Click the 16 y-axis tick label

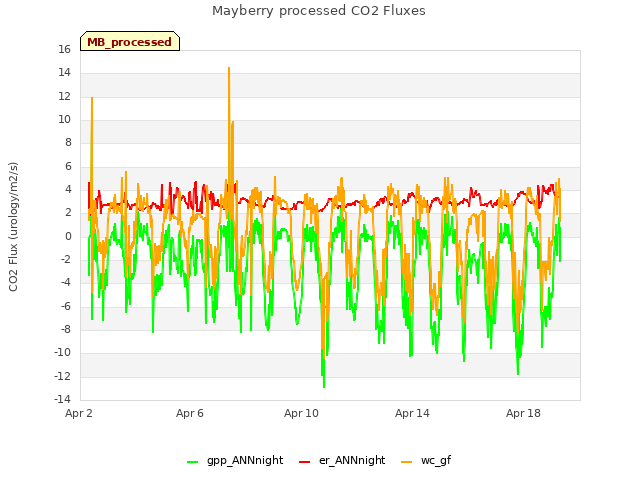(64, 49)
